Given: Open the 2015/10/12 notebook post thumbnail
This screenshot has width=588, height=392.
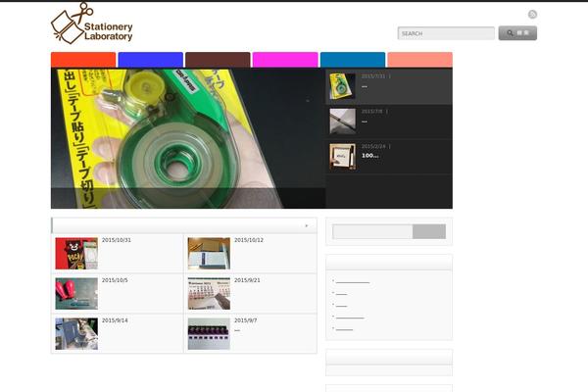Looking at the screenshot, I should pyautogui.click(x=209, y=253).
